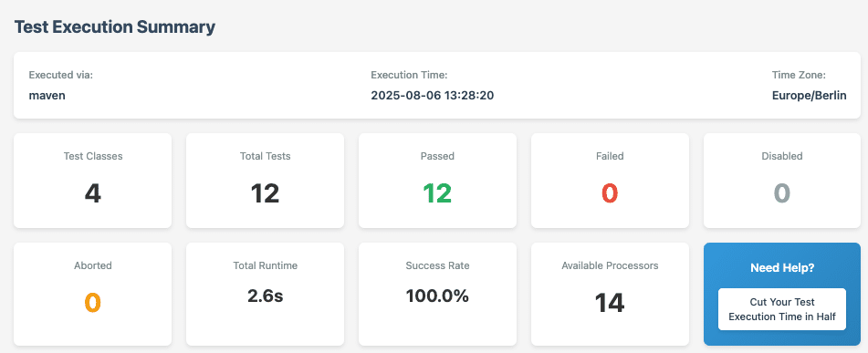Viewport: 868px width, 353px height.
Task: Select the Europe/Berlin time zone value
Action: coord(810,95)
